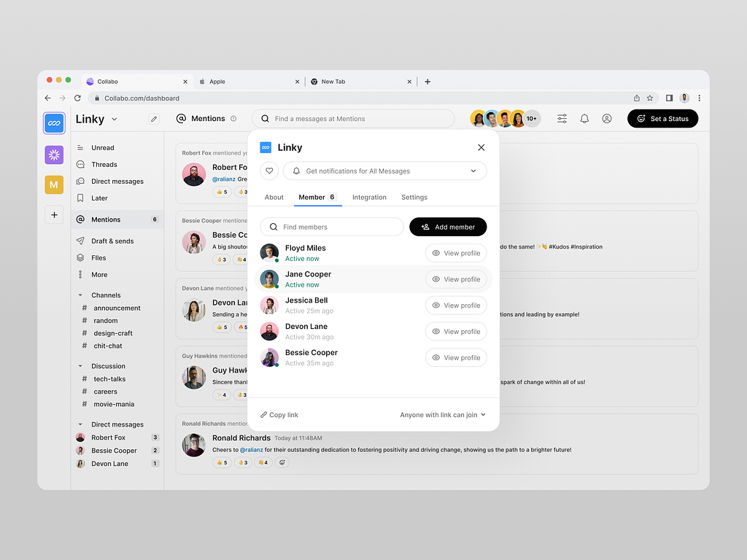The width and height of the screenshot is (747, 560).
Task: View profile of Jessica Bell
Action: point(456,306)
